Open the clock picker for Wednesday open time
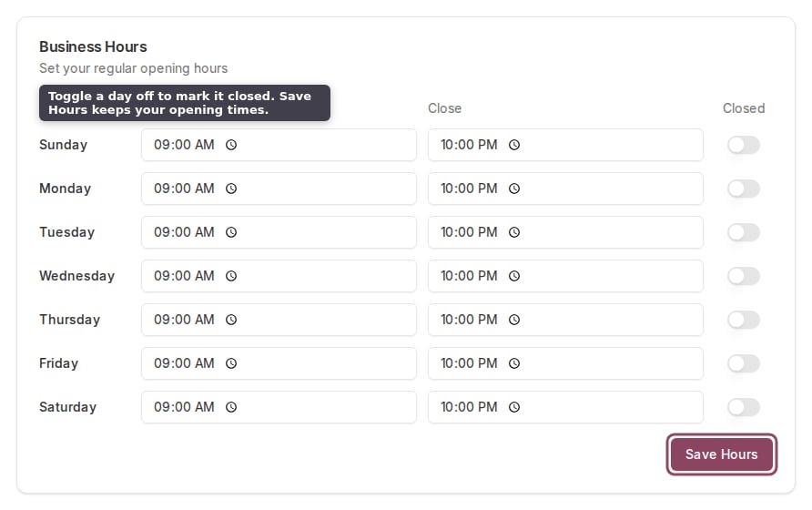This screenshot has width=812, height=510. click(x=231, y=276)
